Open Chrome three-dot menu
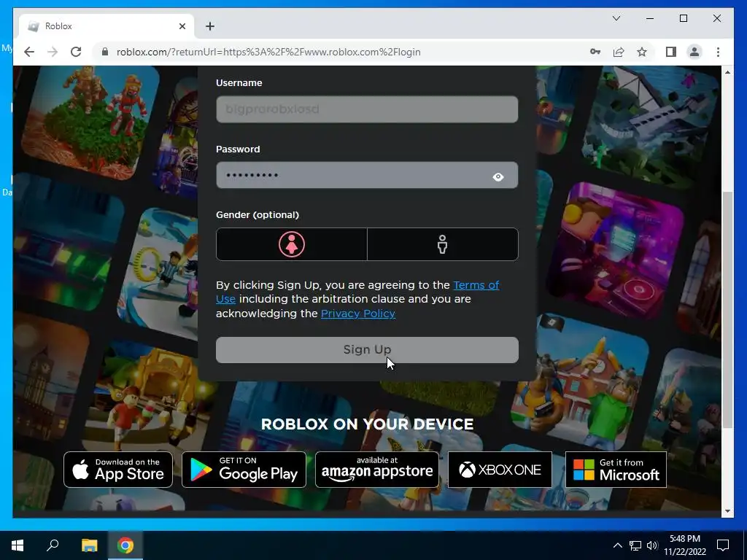Image resolution: width=747 pixels, height=560 pixels. pyautogui.click(x=718, y=52)
